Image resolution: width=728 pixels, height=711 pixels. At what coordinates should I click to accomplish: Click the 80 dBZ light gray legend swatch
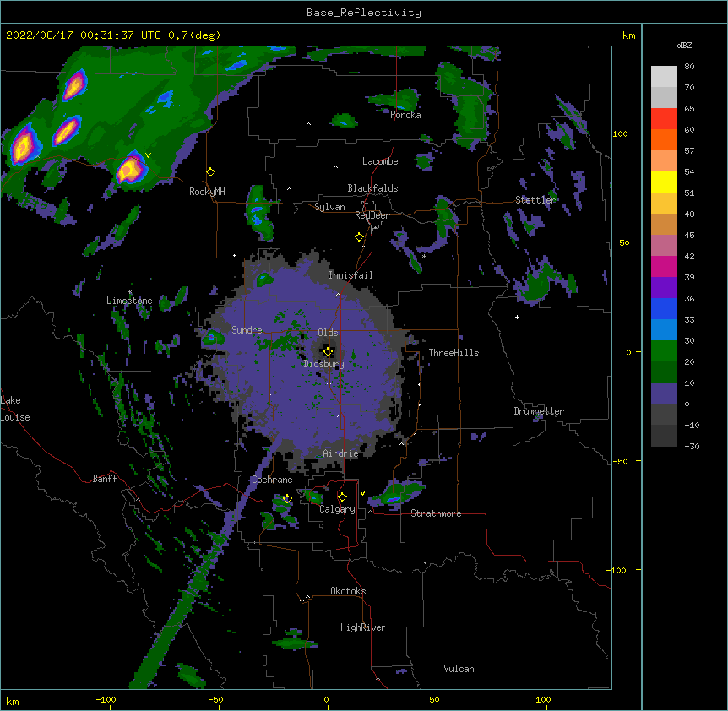664,77
